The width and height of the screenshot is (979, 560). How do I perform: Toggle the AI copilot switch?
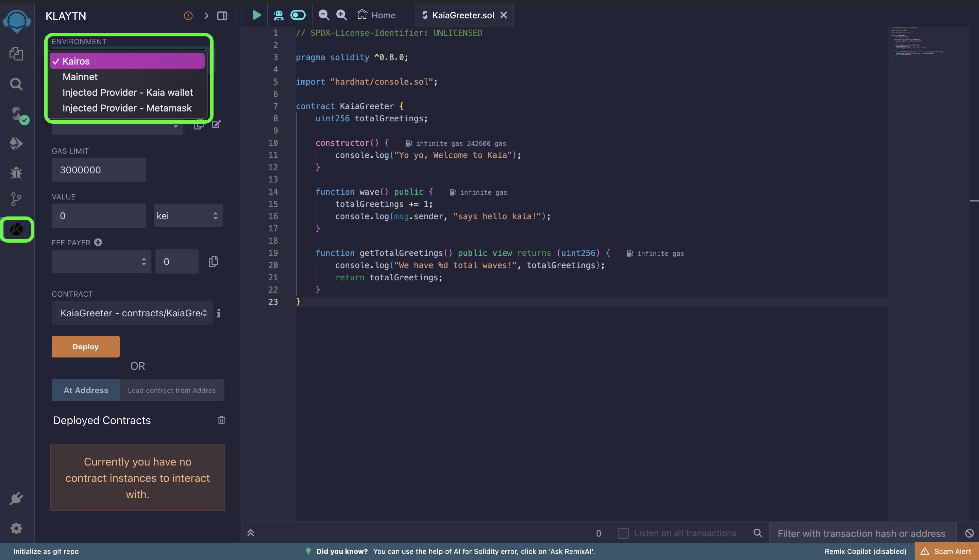(x=298, y=15)
